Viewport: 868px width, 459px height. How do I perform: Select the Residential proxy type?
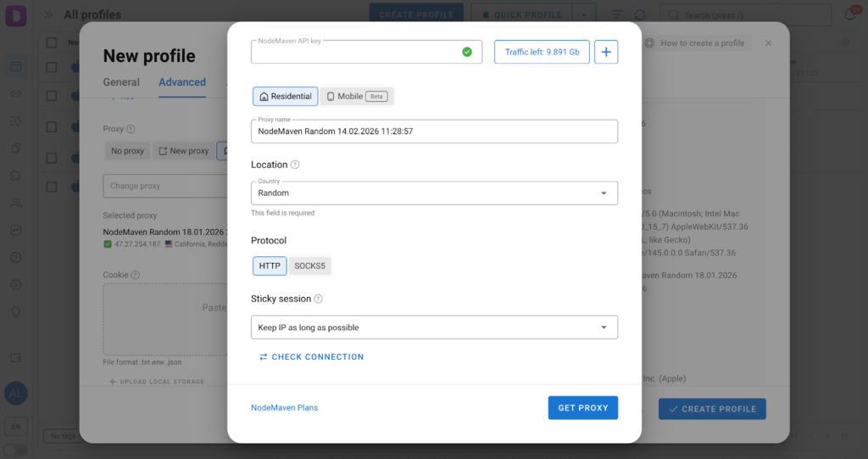click(285, 96)
